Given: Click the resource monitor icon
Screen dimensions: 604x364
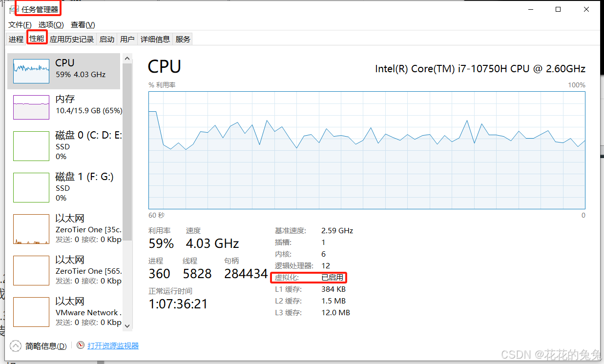Looking at the screenshot, I should click(x=81, y=345).
